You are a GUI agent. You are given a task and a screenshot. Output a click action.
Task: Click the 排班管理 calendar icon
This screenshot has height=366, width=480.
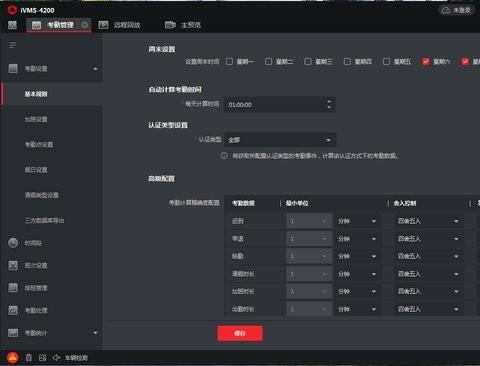click(13, 288)
